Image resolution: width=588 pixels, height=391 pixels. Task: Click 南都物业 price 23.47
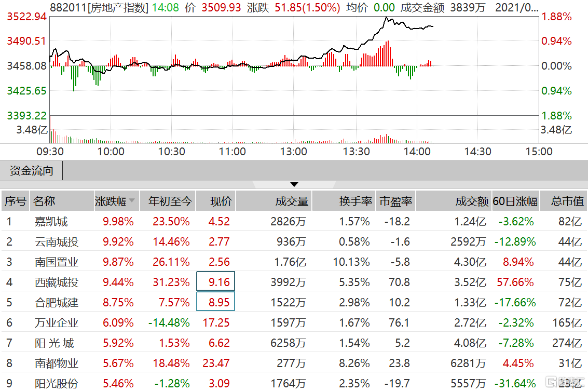pyautogui.click(x=216, y=363)
